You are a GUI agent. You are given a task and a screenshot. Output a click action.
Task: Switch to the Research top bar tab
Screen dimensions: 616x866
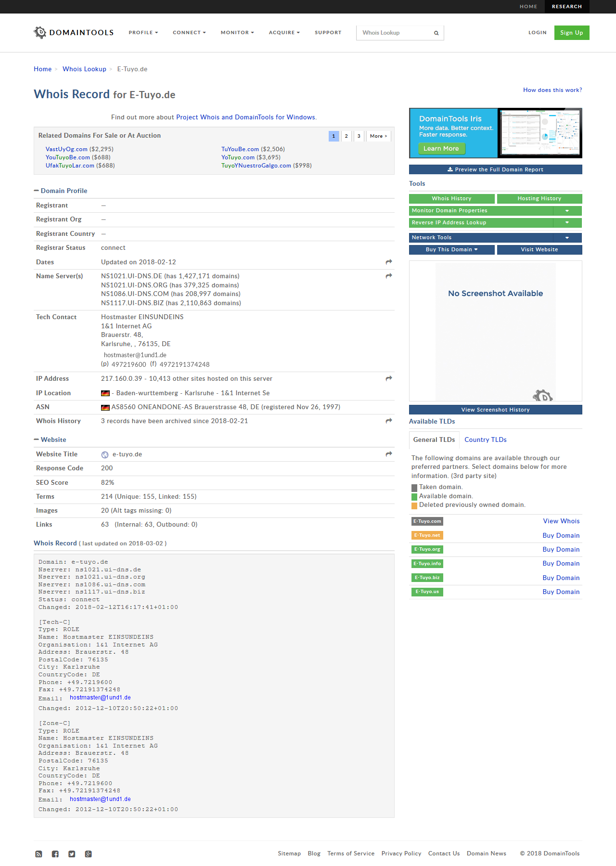pyautogui.click(x=567, y=7)
